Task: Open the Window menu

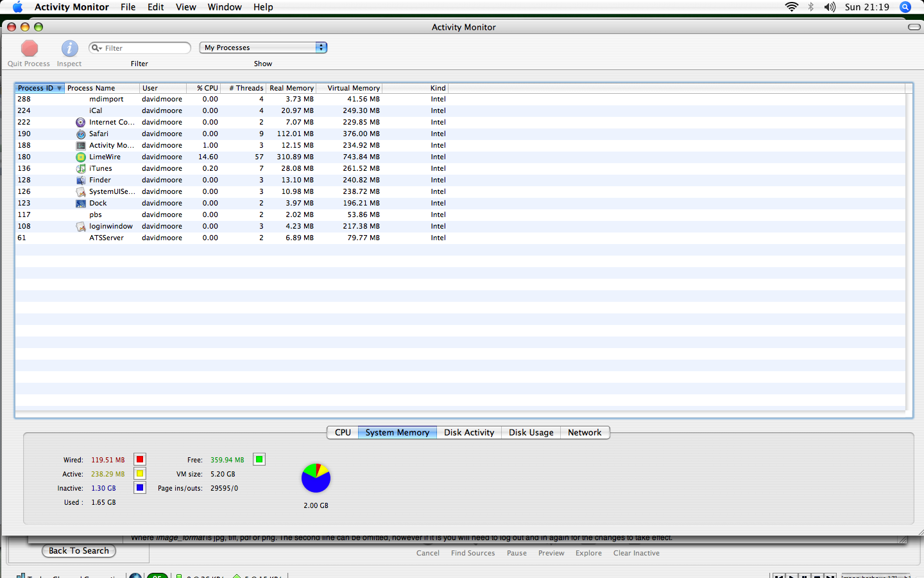Action: pos(225,7)
